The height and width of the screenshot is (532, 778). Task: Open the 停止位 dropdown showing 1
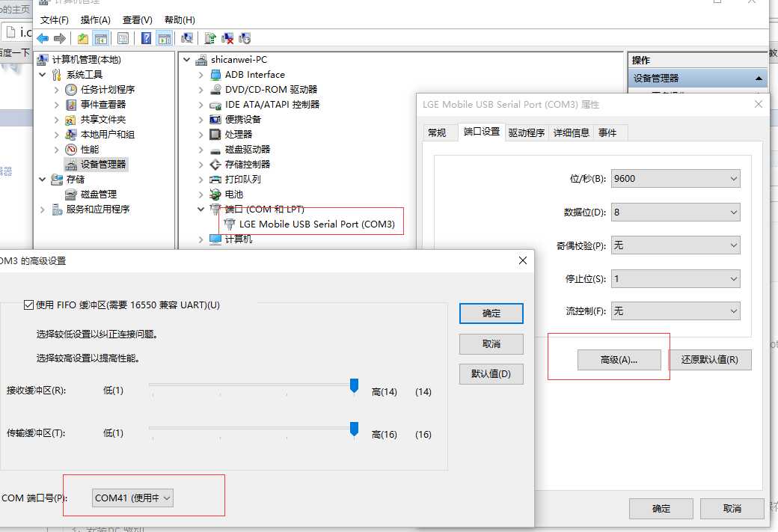tap(676, 279)
